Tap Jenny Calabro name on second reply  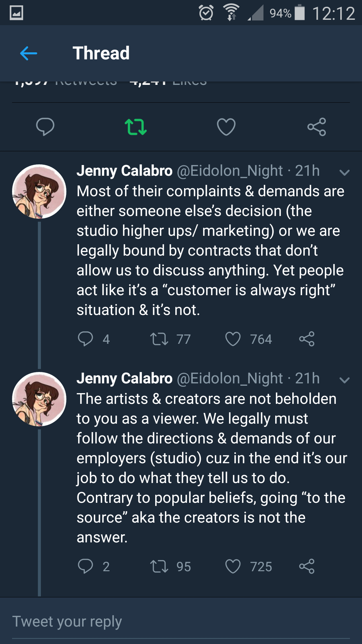[124, 379]
